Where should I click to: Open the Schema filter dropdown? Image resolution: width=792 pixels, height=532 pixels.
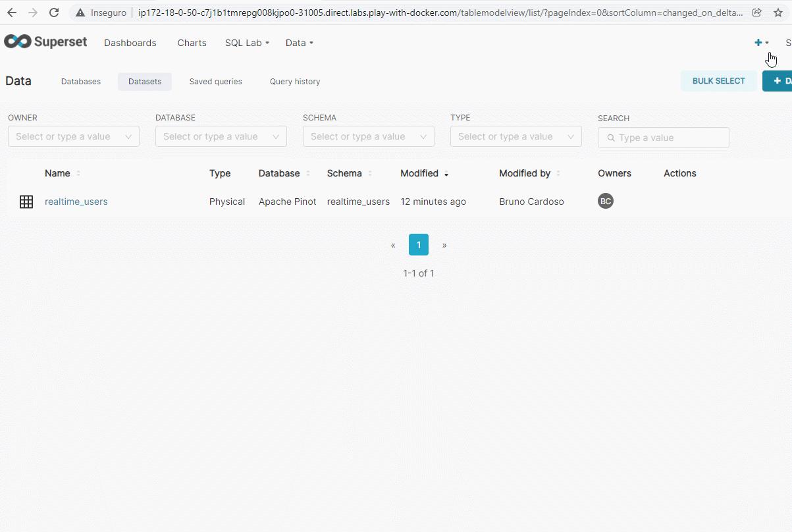[369, 136]
